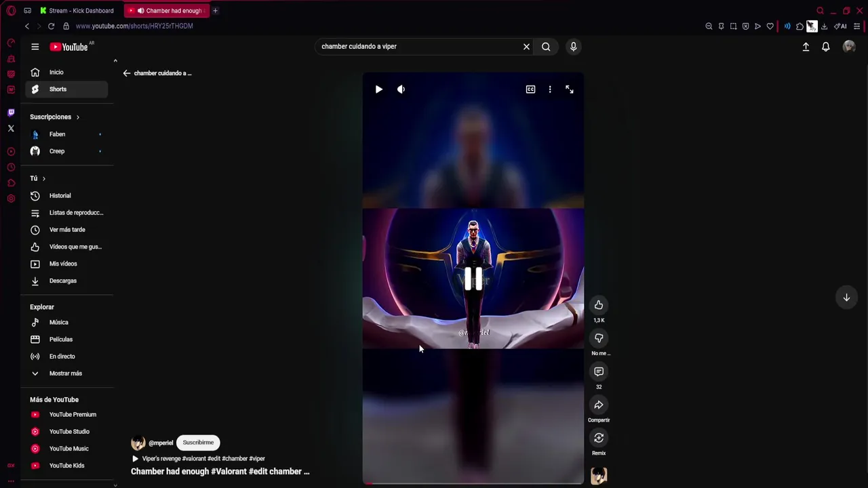Screen dimensions: 868x488
Task: Share the Short via Compartir
Action: click(599, 405)
